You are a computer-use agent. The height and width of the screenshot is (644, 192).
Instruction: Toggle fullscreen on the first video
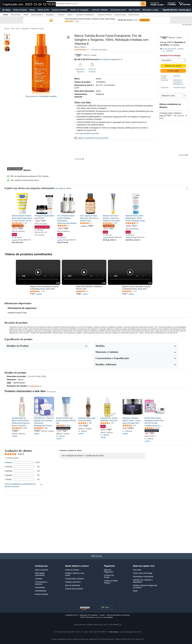coord(51,276)
